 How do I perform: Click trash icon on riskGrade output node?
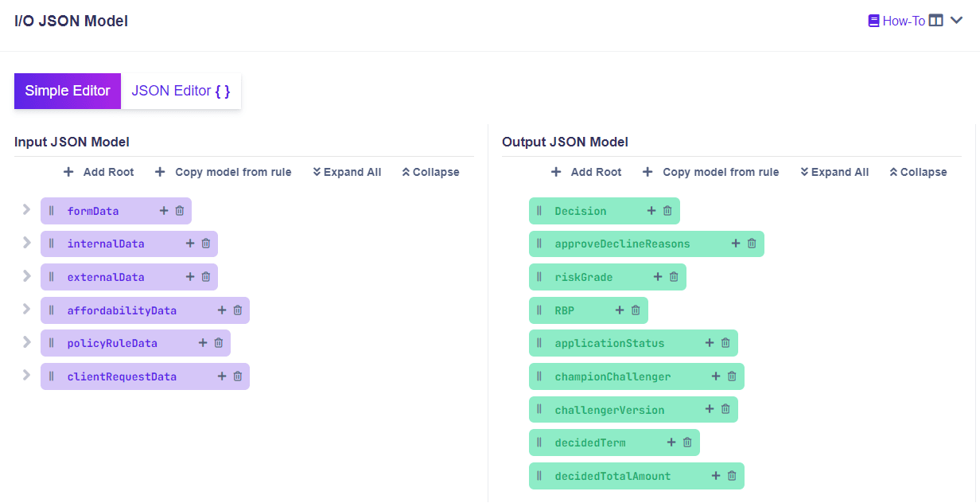coord(674,277)
